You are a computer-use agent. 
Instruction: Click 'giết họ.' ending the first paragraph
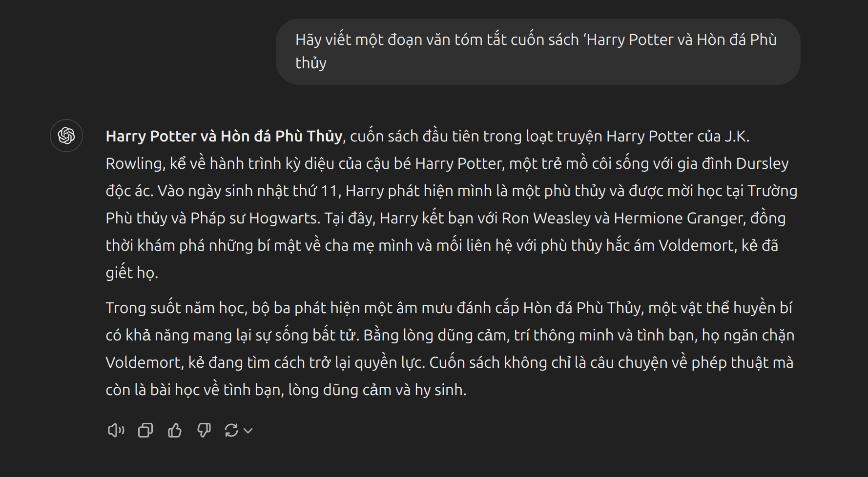coord(132,273)
